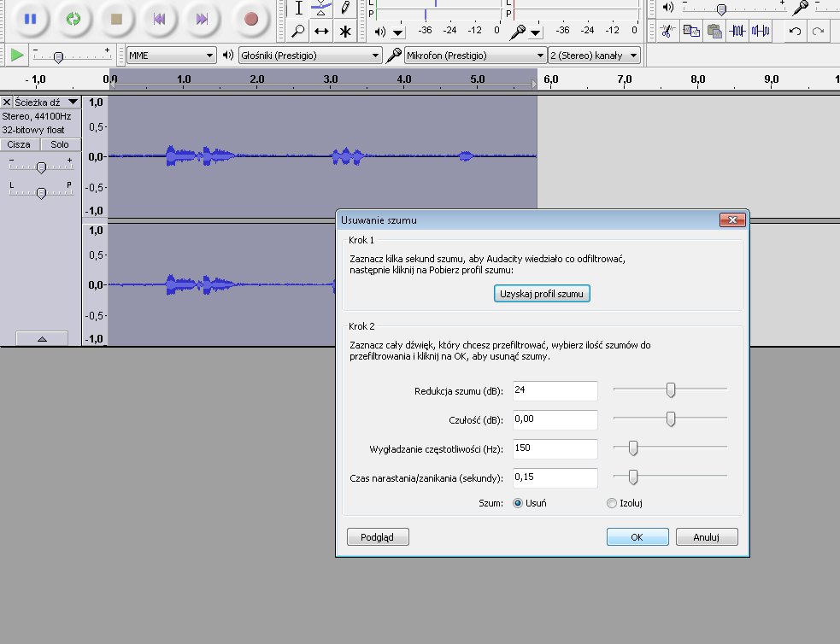Click the speaker icon in device toolbar

click(228, 55)
